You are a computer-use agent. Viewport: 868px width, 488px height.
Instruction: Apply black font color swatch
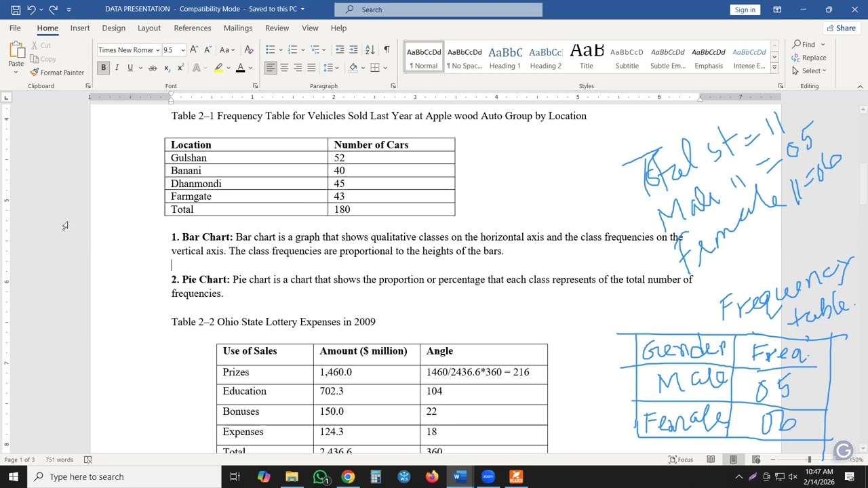(x=240, y=68)
